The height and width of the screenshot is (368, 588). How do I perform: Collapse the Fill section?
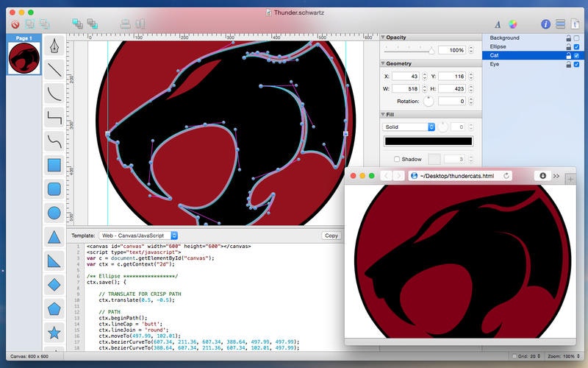click(x=383, y=114)
